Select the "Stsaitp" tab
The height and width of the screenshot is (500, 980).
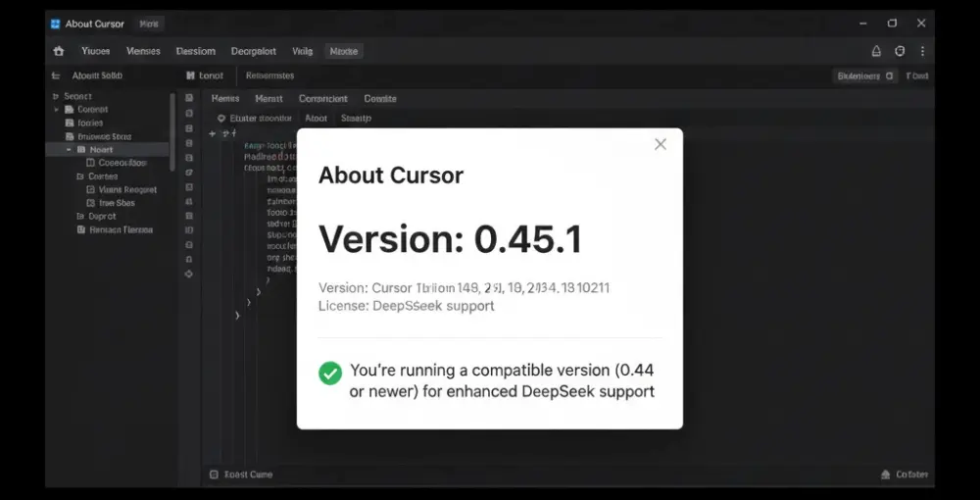click(x=357, y=118)
